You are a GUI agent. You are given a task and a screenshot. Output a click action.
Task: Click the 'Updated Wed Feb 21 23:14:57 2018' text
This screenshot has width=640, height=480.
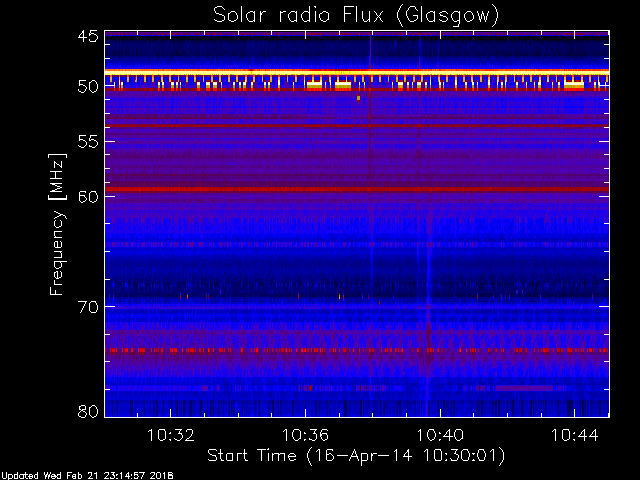pyautogui.click(x=87, y=476)
